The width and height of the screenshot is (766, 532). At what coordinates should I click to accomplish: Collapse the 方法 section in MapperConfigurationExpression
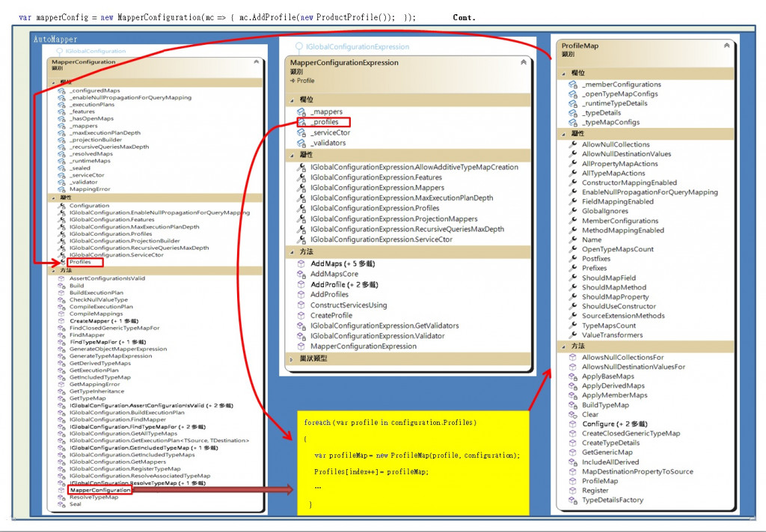point(292,253)
